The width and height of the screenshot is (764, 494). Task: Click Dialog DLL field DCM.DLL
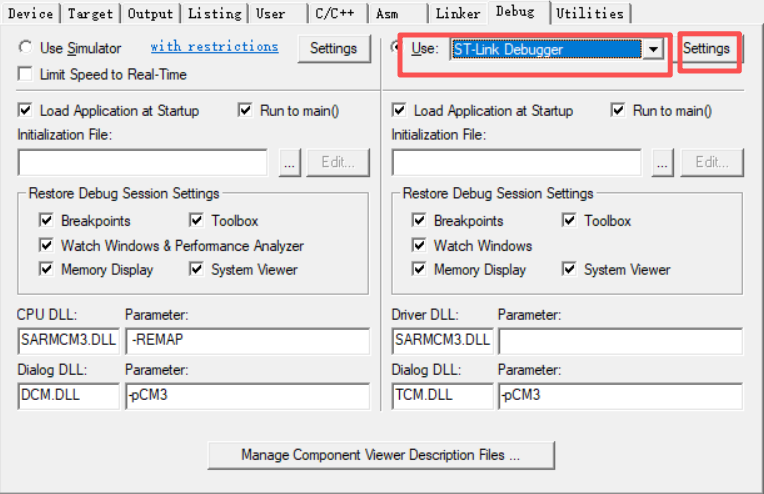[69, 396]
